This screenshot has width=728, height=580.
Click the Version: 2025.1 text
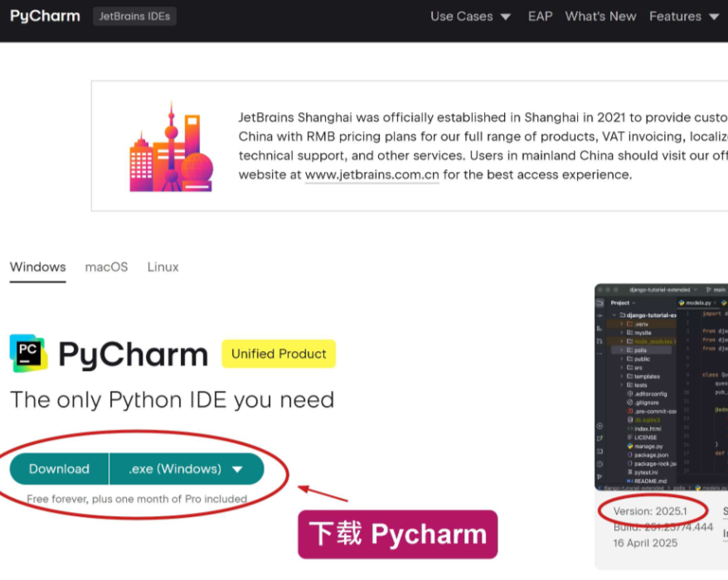(x=650, y=511)
